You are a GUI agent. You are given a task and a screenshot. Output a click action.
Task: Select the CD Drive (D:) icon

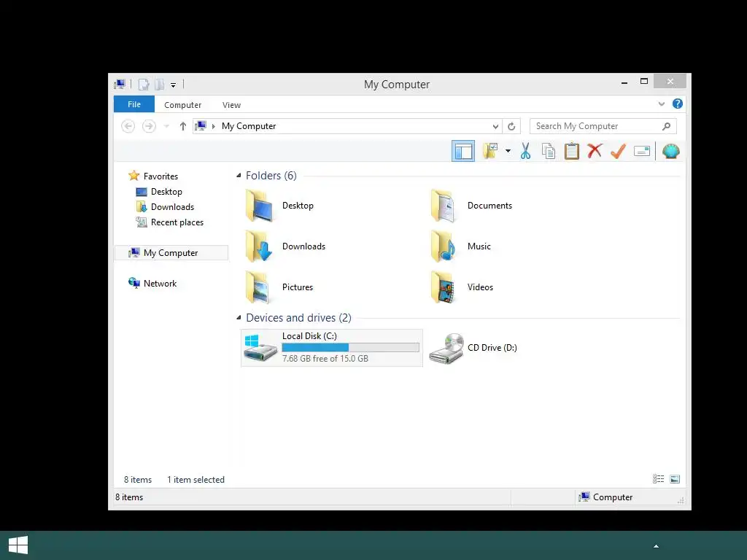point(446,348)
